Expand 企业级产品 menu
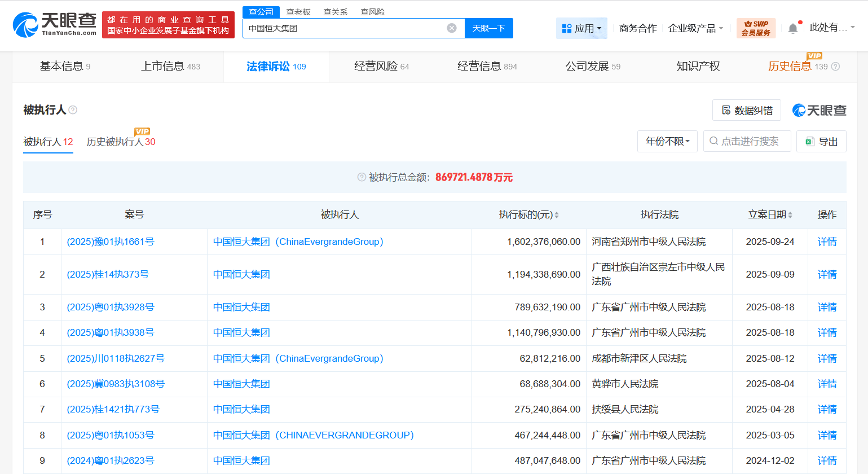The height and width of the screenshot is (474, 868). (695, 28)
